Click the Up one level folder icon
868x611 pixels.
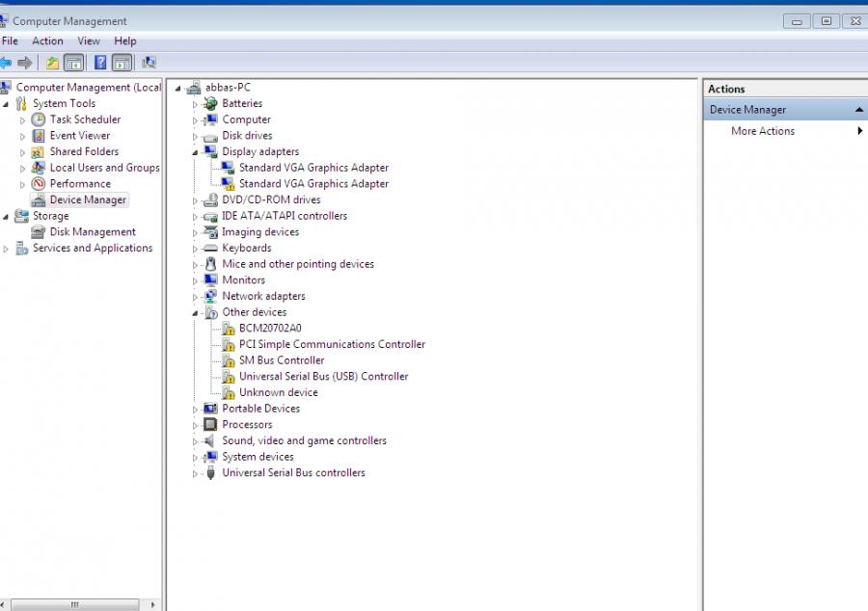coord(53,63)
